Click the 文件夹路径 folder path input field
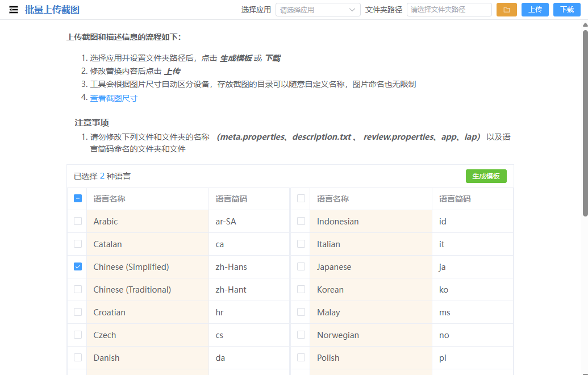The width and height of the screenshot is (588, 375). pyautogui.click(x=448, y=9)
